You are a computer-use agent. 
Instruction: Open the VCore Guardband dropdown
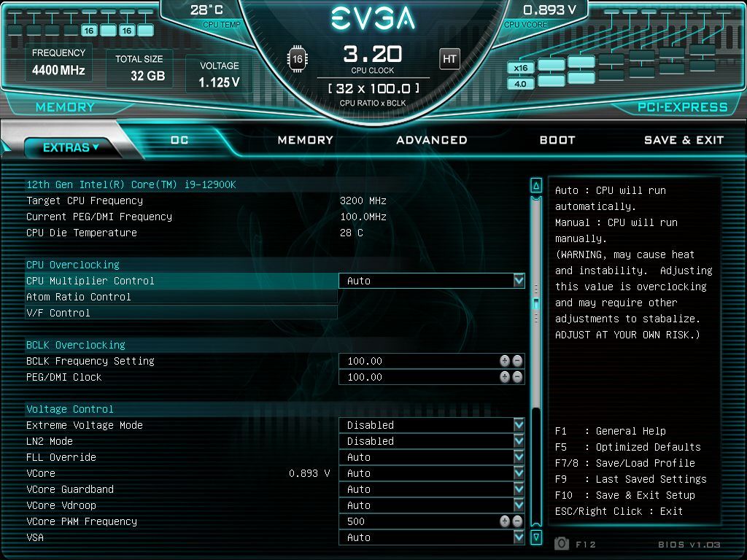click(432, 489)
